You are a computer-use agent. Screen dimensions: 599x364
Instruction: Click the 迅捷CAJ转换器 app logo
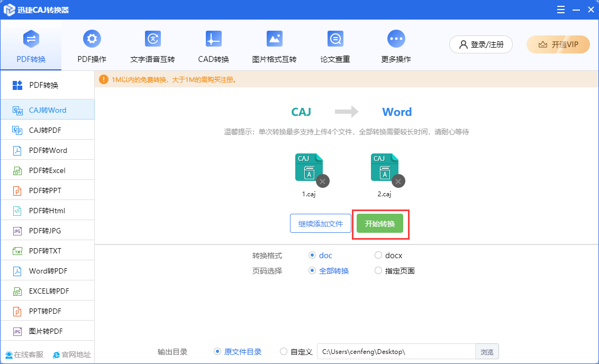9,10
